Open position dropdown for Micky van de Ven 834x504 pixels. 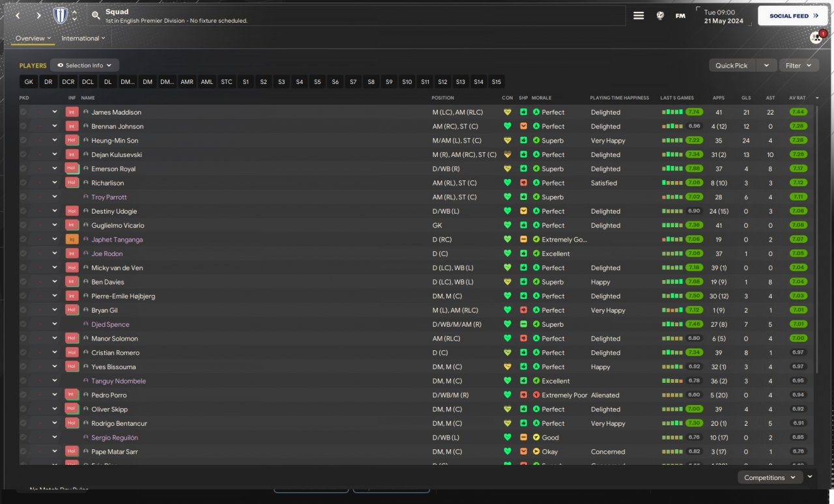click(55, 268)
